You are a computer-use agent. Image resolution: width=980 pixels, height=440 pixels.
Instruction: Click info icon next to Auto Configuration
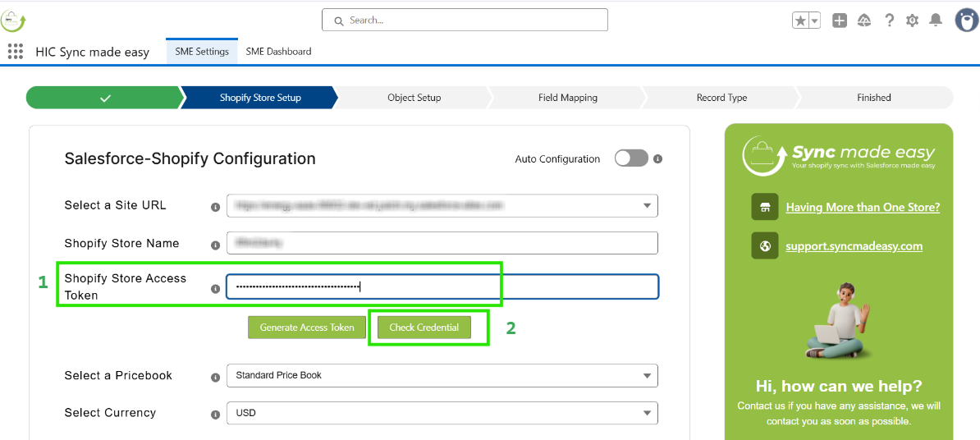point(657,159)
